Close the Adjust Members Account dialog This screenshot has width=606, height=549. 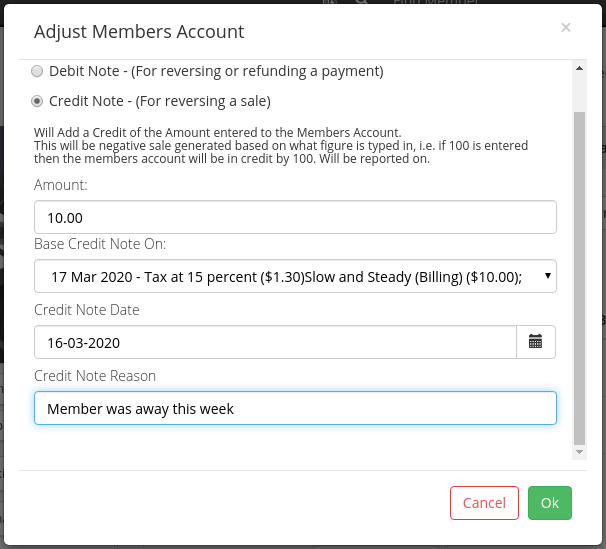(x=566, y=27)
